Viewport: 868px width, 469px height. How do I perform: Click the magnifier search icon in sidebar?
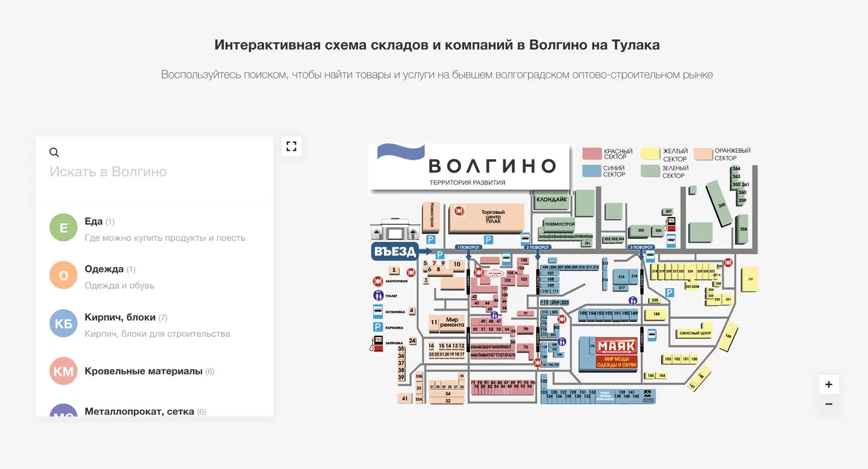pos(54,153)
